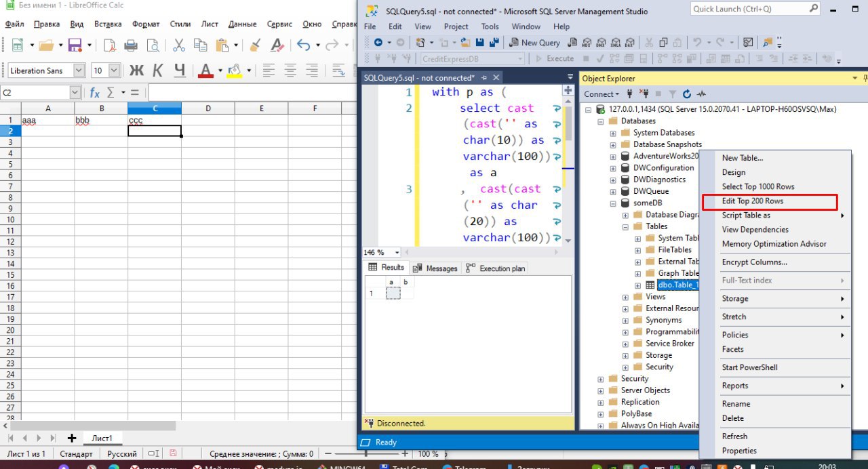
Task: Collapse the someDB database node
Action: [613, 203]
